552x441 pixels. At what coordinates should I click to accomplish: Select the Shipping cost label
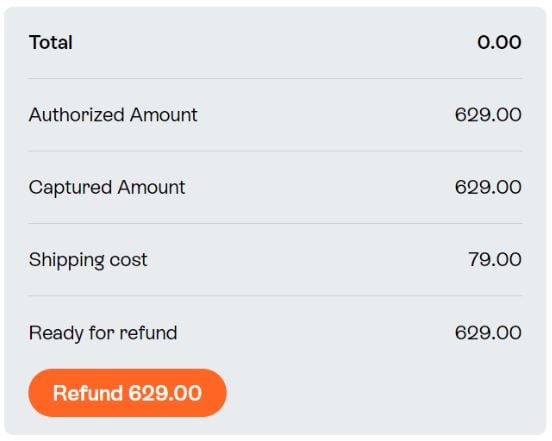tap(88, 260)
